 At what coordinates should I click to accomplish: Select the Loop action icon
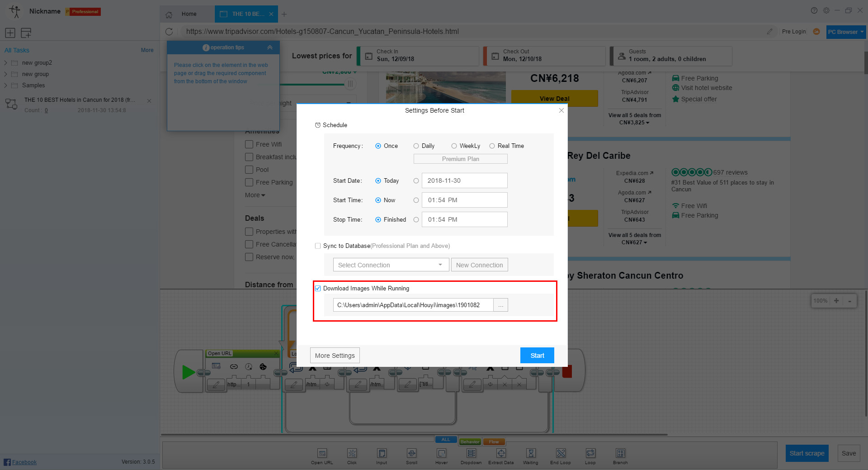pyautogui.click(x=590, y=456)
